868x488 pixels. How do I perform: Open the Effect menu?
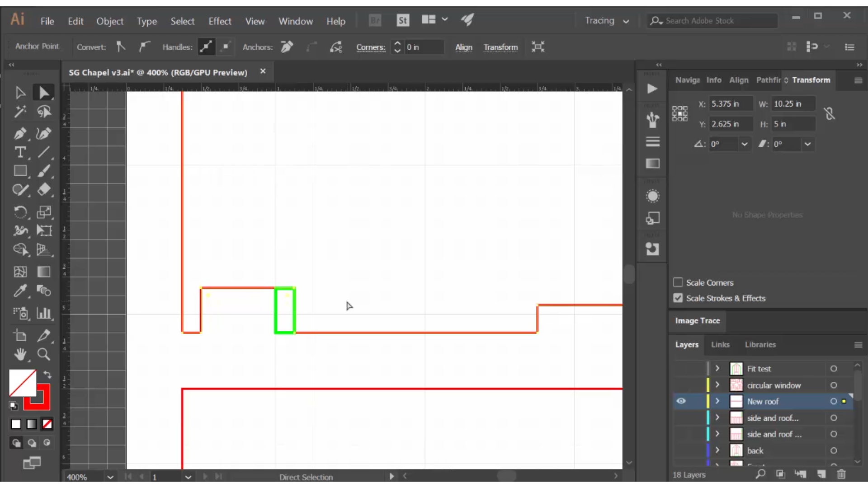point(220,20)
